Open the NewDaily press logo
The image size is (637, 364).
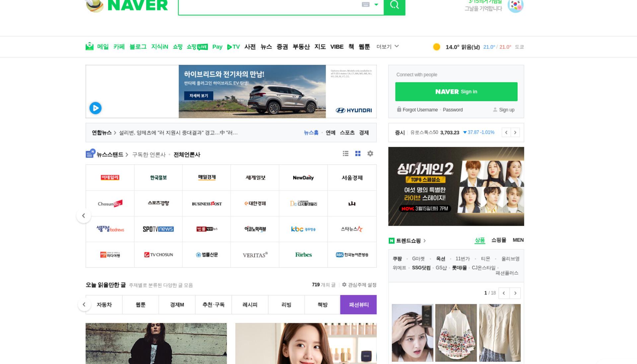click(303, 178)
